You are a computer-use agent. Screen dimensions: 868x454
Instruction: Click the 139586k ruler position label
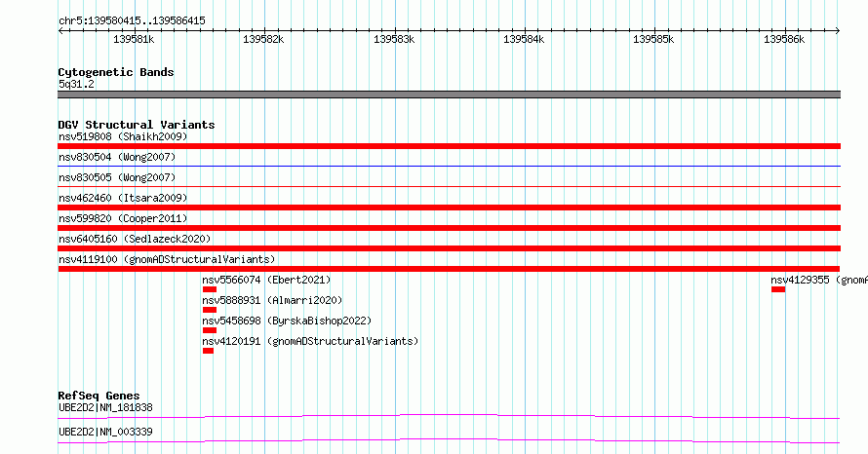click(x=784, y=39)
